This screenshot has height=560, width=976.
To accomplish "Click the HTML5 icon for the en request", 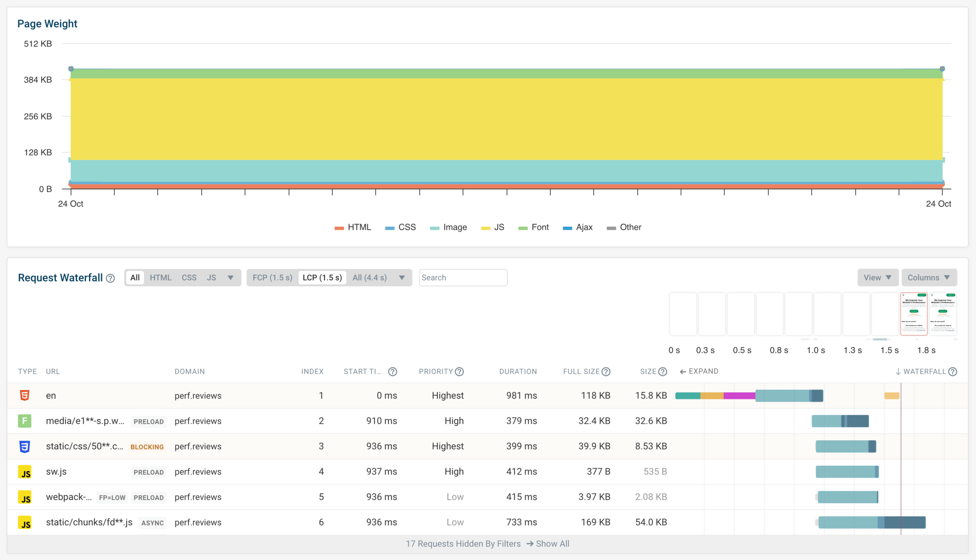I will click(25, 395).
